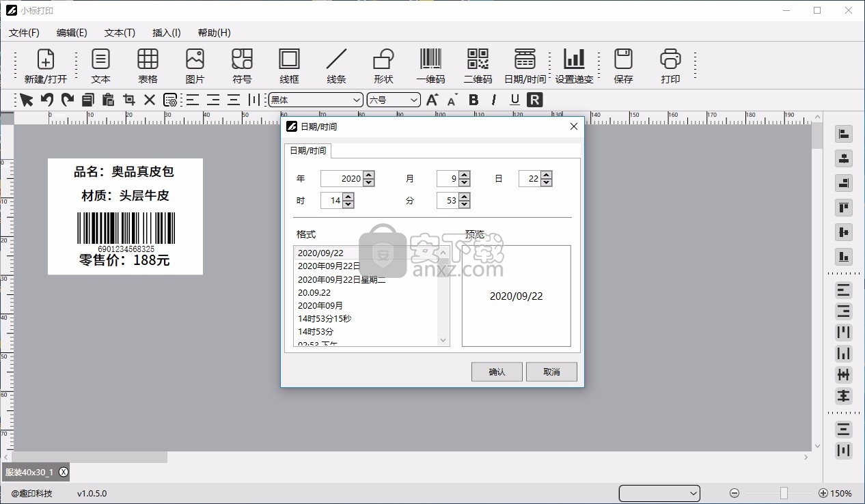The image size is (865, 504).
Task: Align objects to bottom in sidebar
Action: 844,257
